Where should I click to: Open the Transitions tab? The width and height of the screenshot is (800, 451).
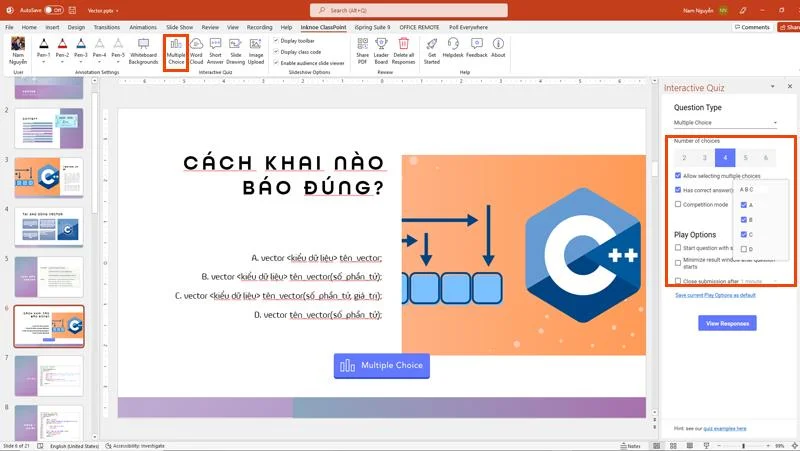coord(107,27)
